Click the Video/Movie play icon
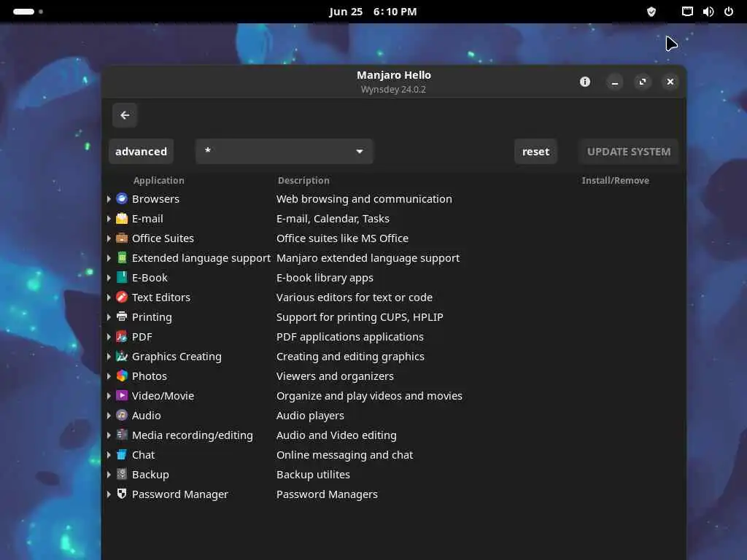Viewport: 747px width, 560px height. pos(122,396)
